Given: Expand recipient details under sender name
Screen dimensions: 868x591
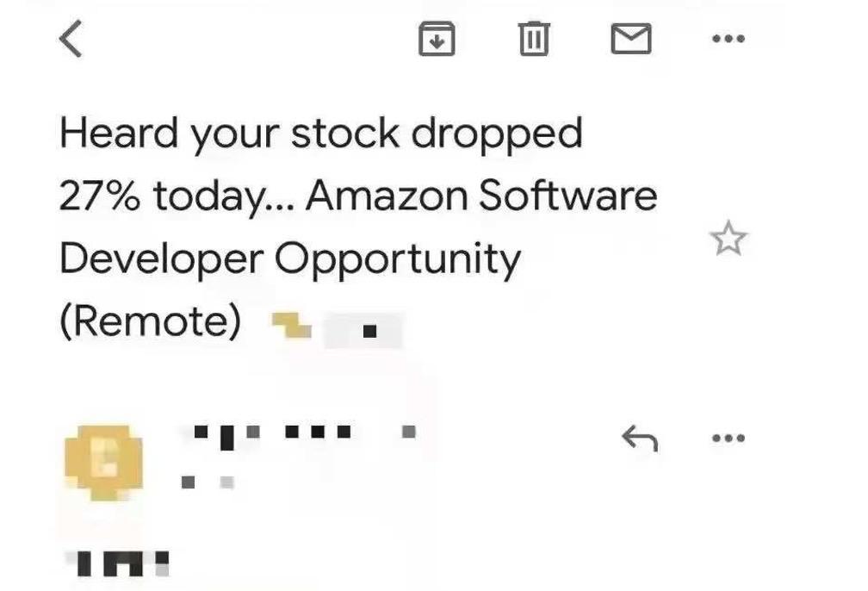Looking at the screenshot, I should (207, 482).
